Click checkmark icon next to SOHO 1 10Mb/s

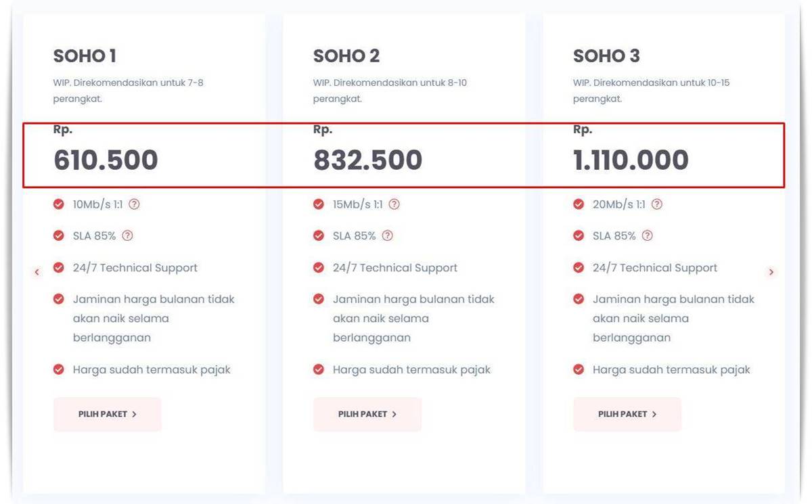click(x=59, y=204)
